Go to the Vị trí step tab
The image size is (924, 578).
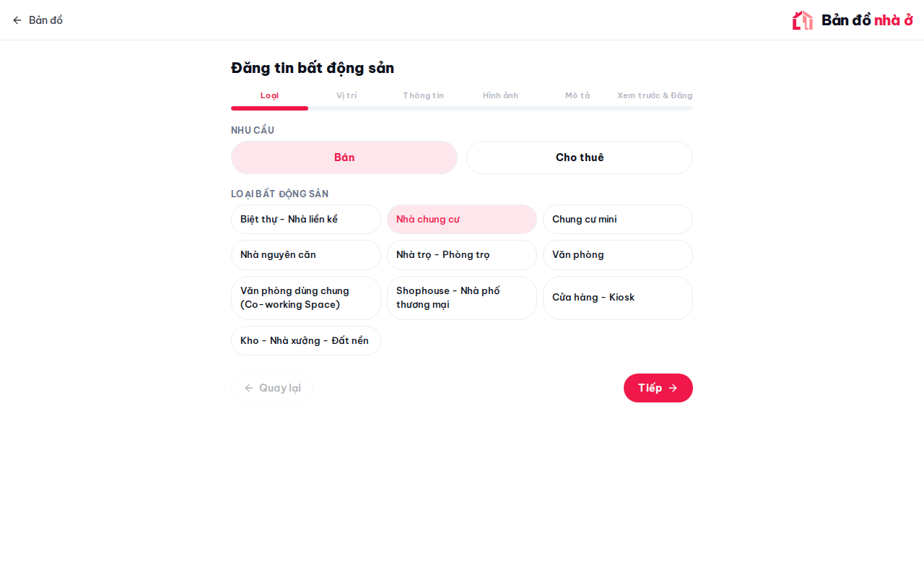pyautogui.click(x=346, y=95)
